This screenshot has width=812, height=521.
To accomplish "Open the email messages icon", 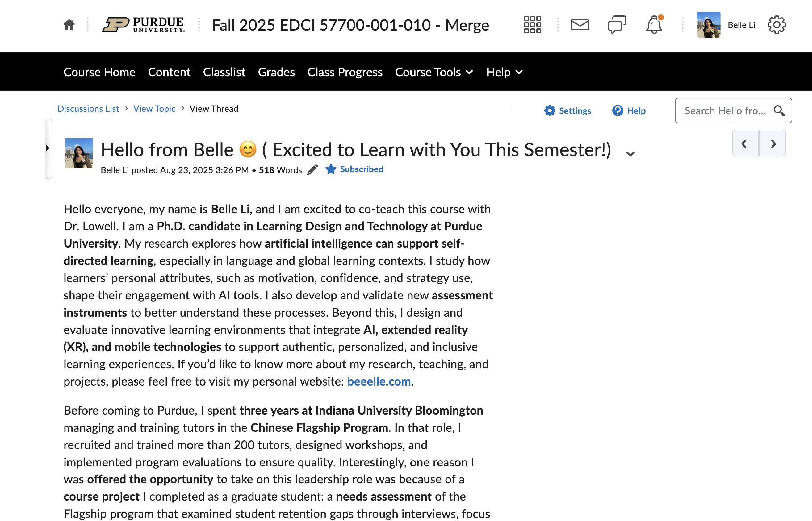I will pos(580,25).
